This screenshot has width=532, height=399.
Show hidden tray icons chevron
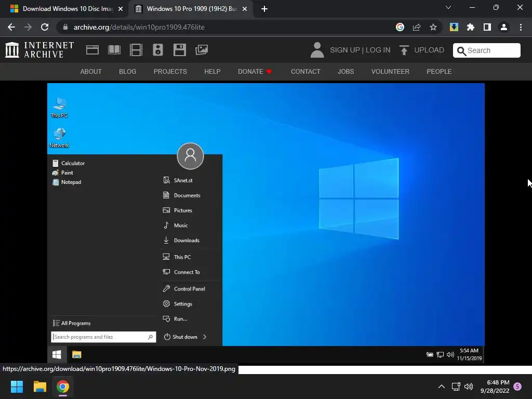pos(442,387)
